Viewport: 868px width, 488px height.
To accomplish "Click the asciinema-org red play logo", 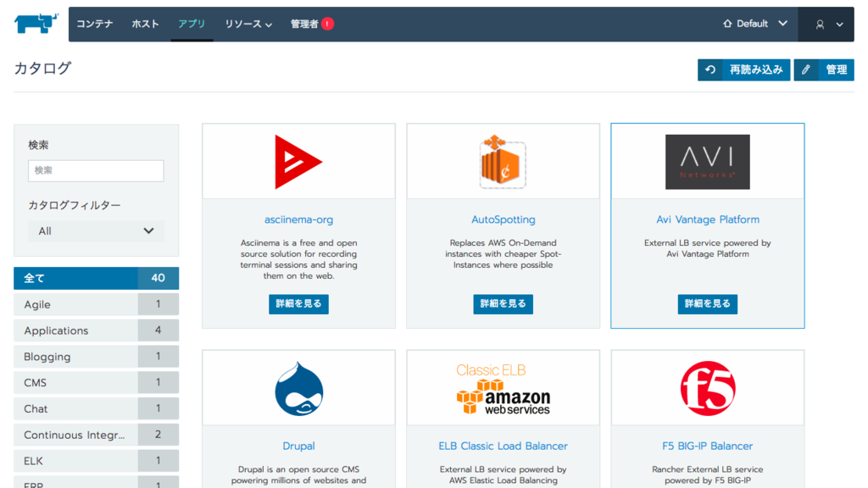I will click(298, 162).
